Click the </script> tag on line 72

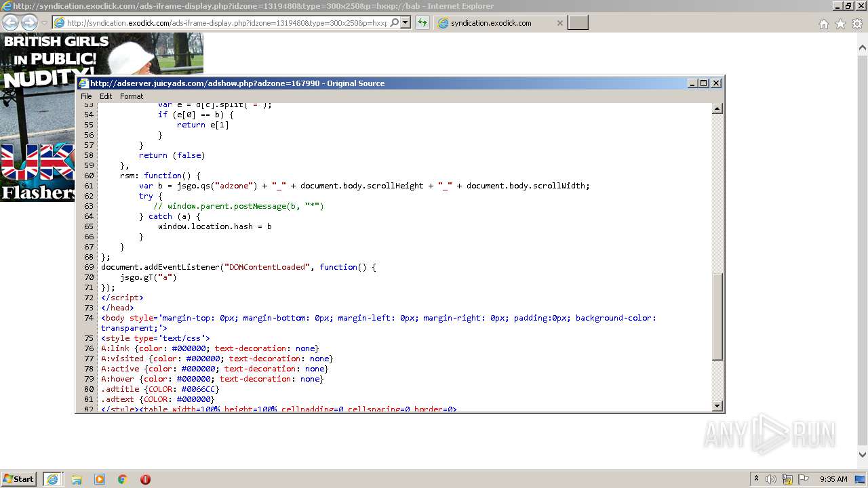tap(122, 298)
